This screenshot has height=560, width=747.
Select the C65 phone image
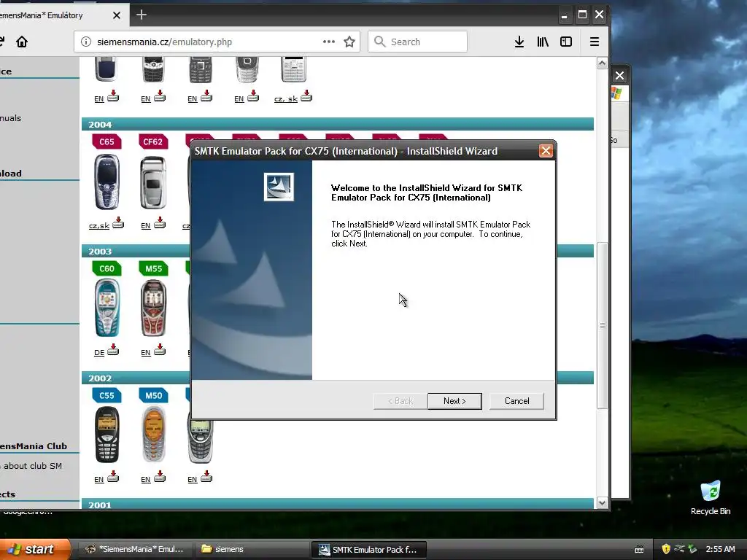107,182
